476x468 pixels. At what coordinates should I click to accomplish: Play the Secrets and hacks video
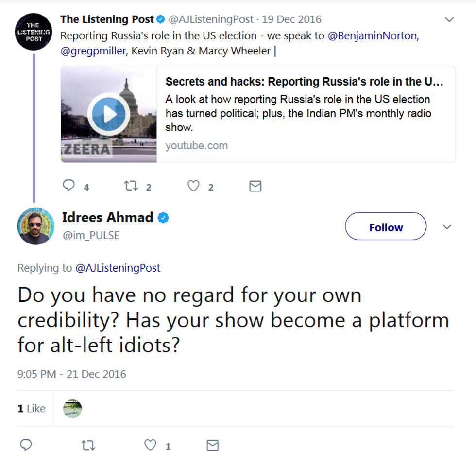(x=109, y=115)
